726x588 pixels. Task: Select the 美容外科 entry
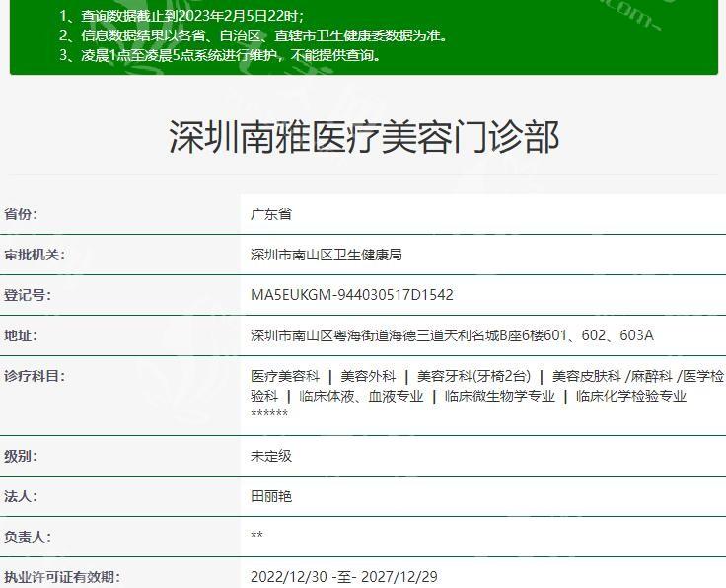(x=368, y=376)
